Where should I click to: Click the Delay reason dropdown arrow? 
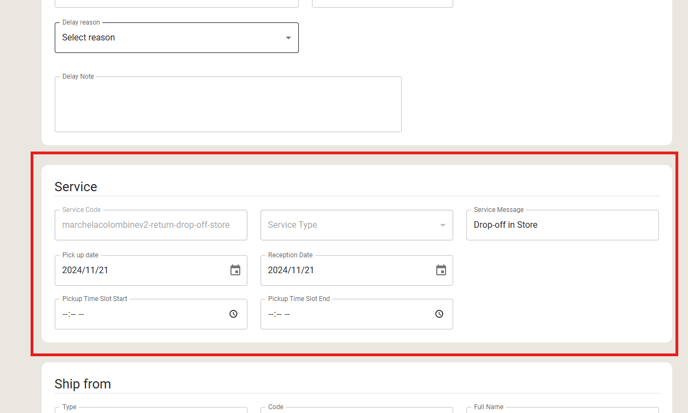coord(288,38)
